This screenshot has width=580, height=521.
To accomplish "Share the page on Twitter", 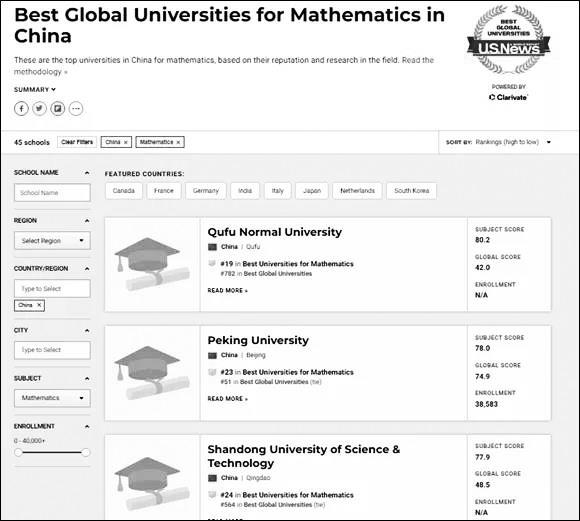I will tap(39, 109).
